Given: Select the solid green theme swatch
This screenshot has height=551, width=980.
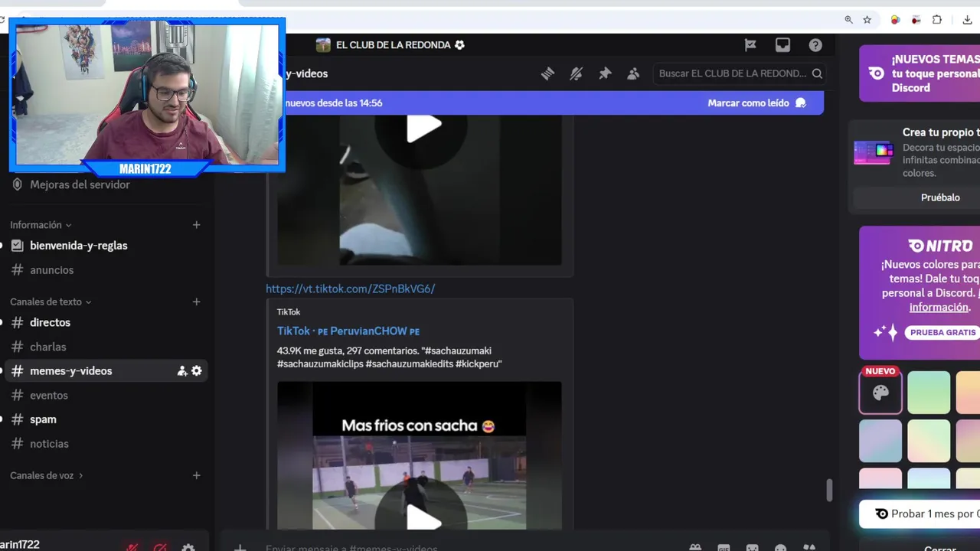Looking at the screenshot, I should click(x=929, y=392).
